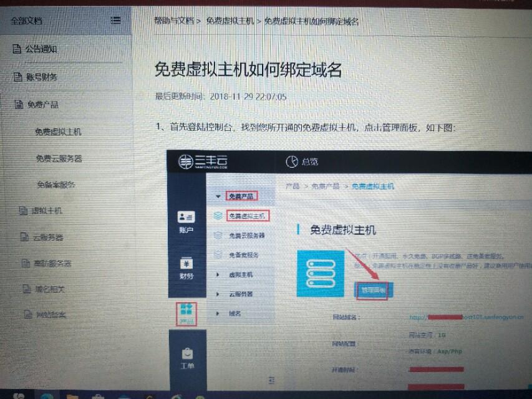Click the document icon next to 账号财务
Image resolution: width=532 pixels, height=399 pixels.
(x=17, y=77)
